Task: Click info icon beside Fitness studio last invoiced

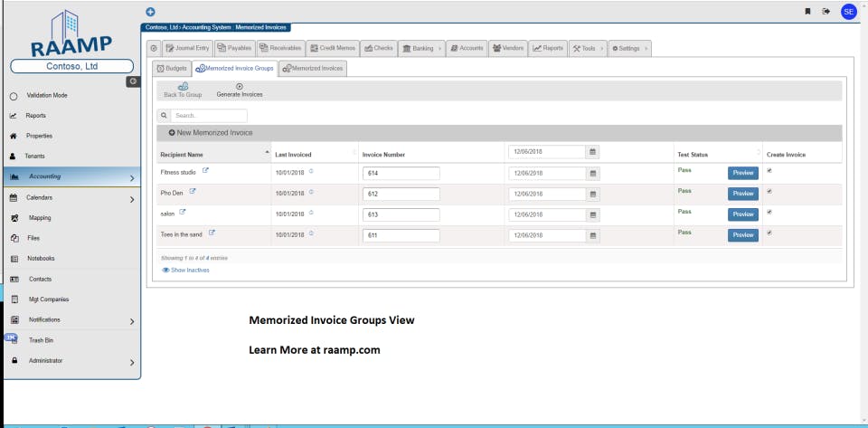Action: click(311, 171)
